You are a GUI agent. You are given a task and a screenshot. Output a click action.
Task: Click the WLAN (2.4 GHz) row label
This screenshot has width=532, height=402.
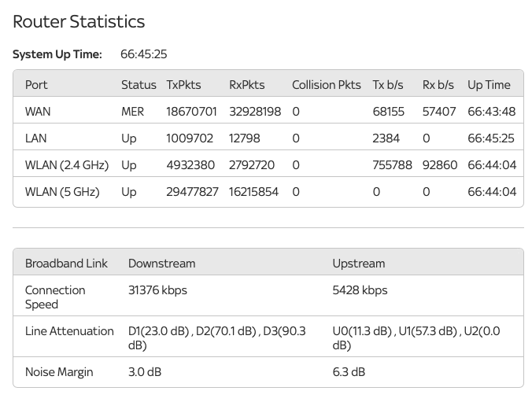tap(67, 165)
